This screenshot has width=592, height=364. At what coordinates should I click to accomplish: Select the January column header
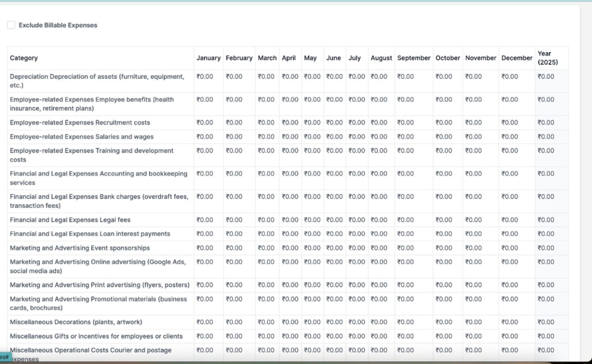pyautogui.click(x=208, y=58)
